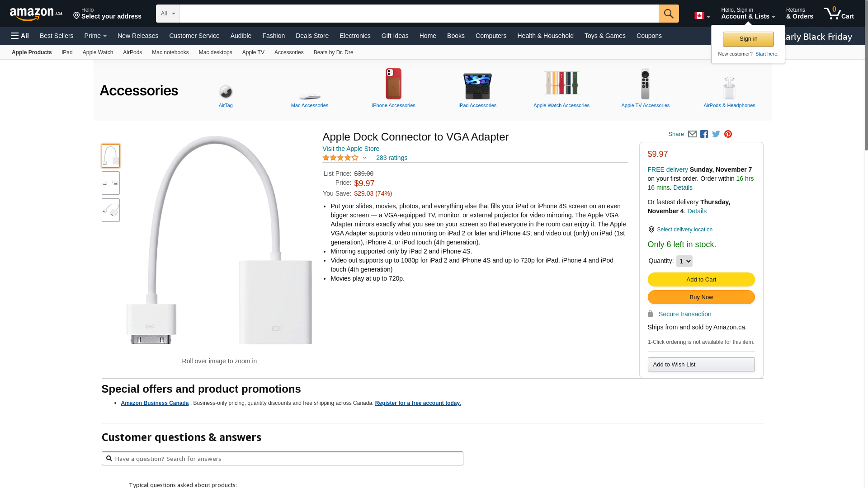Open the Deals Store nav item
This screenshot has height=488, width=868.
[312, 36]
